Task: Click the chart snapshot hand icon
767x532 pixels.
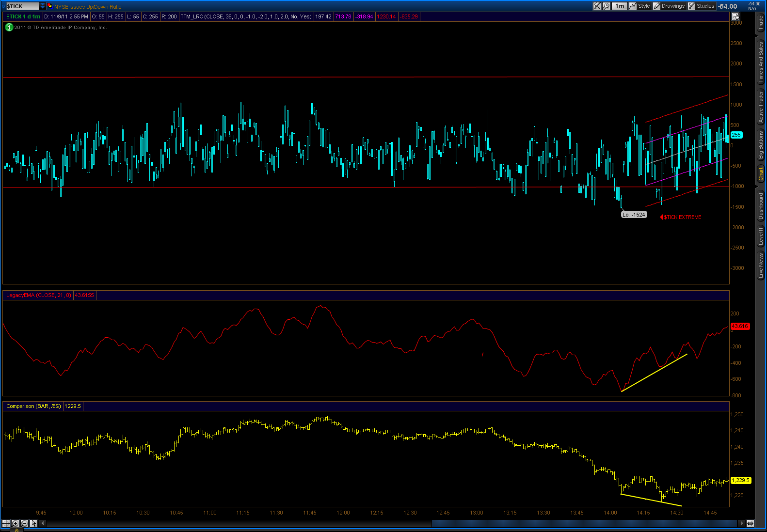Action: click(735, 16)
